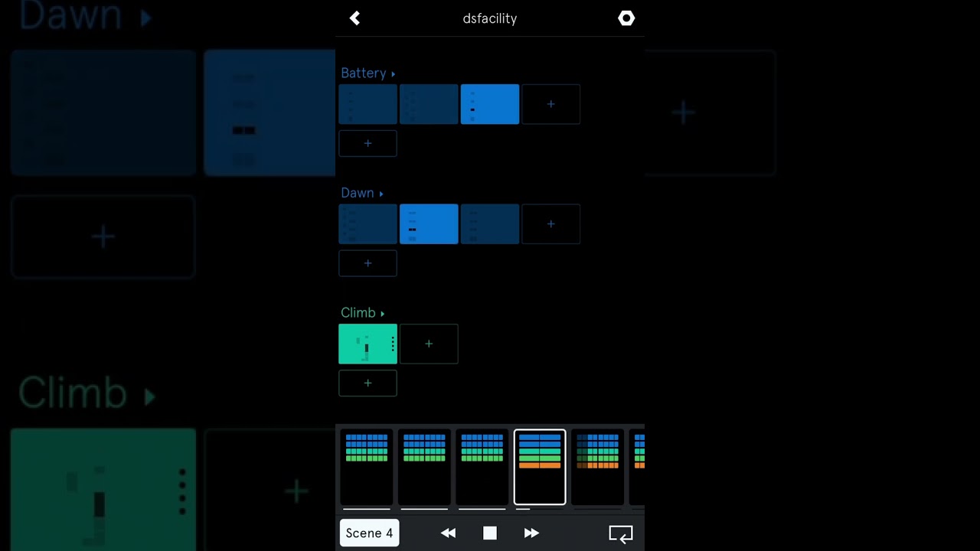
Task: Expand the Dawn track arrow
Action: [x=381, y=194]
